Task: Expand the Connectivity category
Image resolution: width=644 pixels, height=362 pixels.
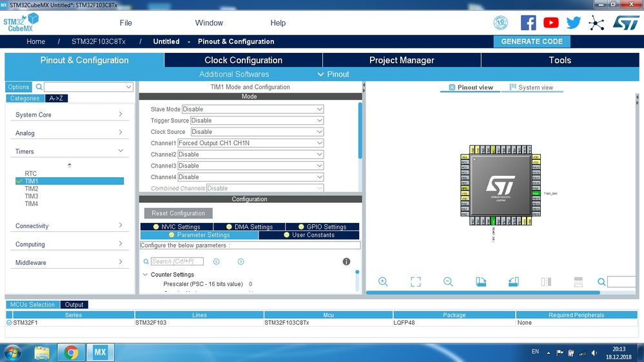Action: tap(69, 225)
